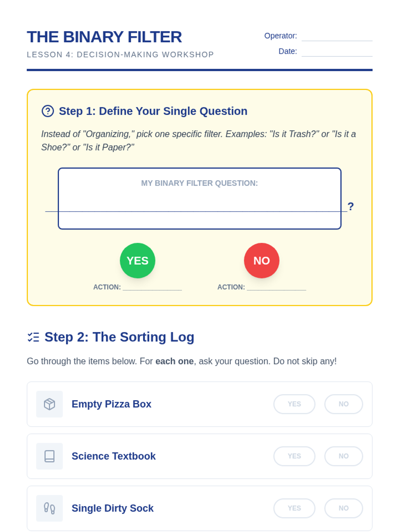Mark Single Dirty Sock as YES
399x532 pixels.
(294, 508)
